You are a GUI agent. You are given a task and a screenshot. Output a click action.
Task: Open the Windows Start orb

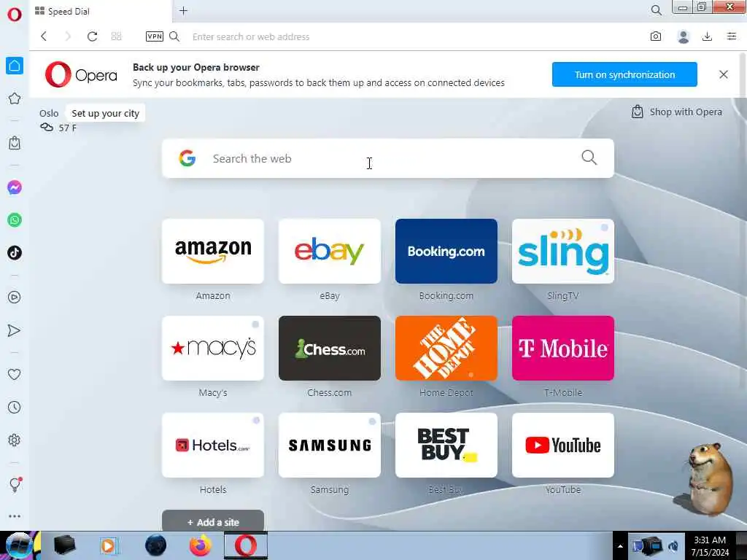point(19,545)
